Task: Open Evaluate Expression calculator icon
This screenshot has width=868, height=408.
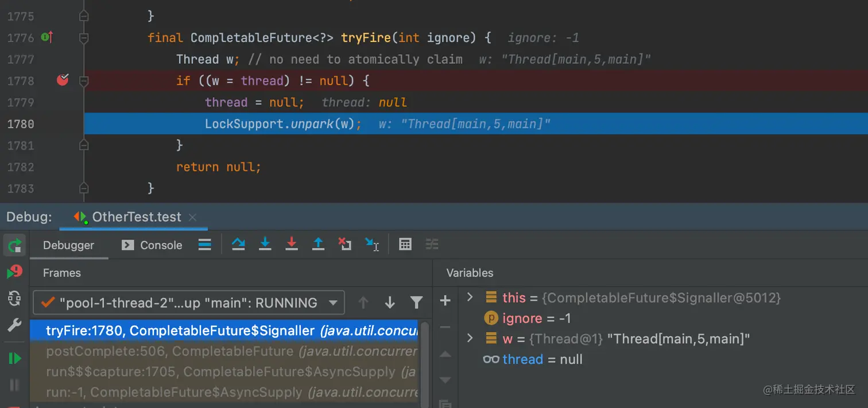Action: (x=405, y=245)
